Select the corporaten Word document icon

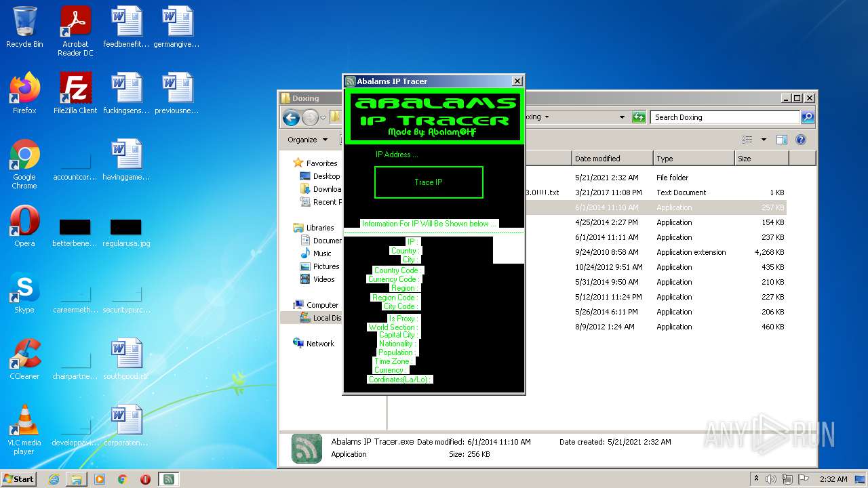[x=126, y=426]
